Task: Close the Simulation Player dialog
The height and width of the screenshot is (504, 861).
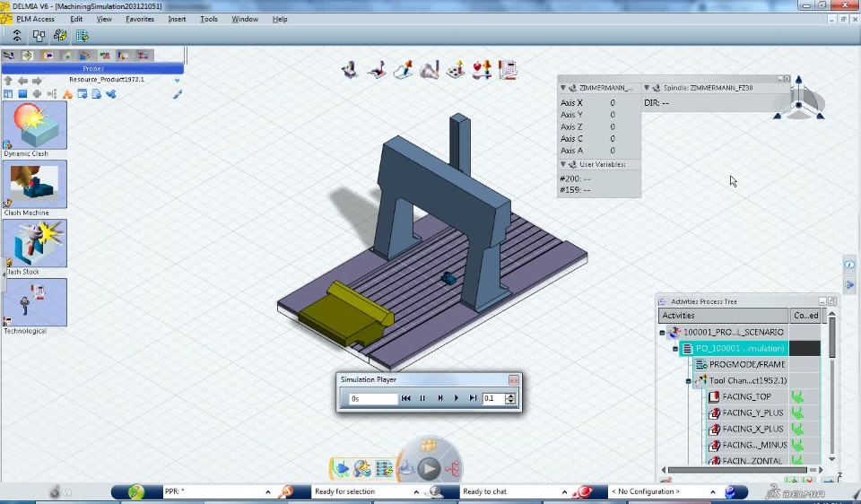Action: pyautogui.click(x=513, y=380)
